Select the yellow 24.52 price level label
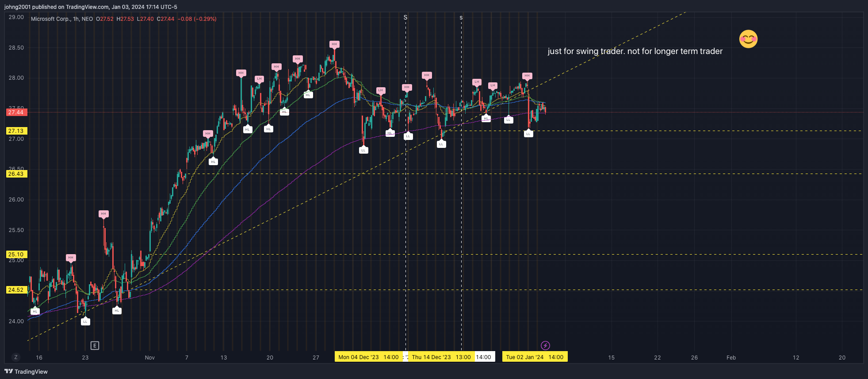868x379 pixels. (x=17, y=290)
